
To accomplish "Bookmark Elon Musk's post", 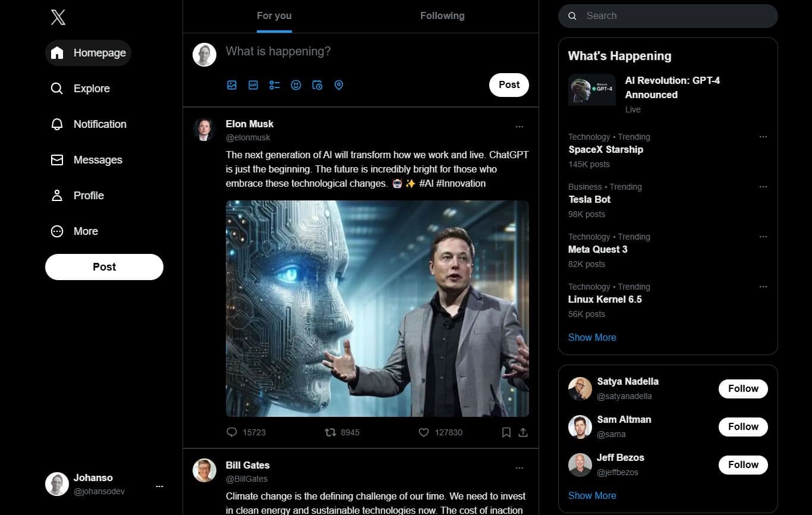I will click(x=506, y=432).
